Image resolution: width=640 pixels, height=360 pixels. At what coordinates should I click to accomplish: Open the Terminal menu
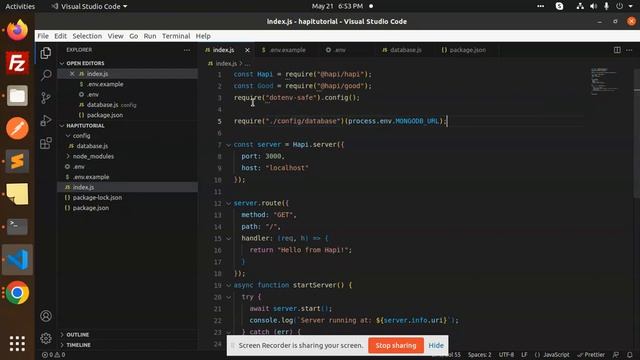(176, 36)
